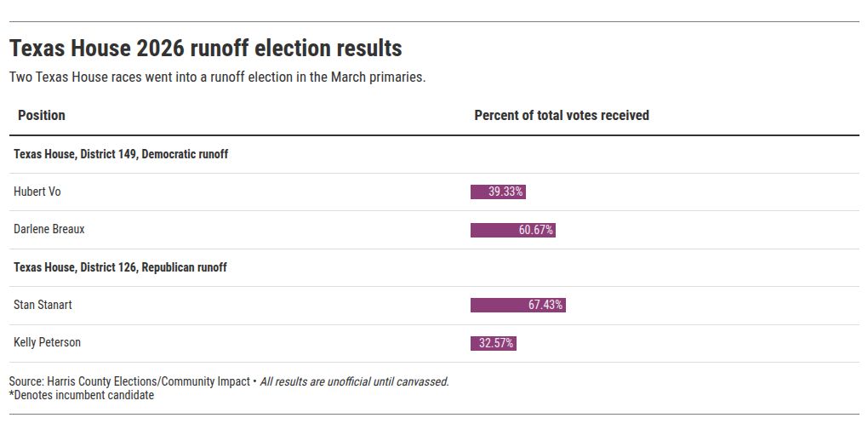Click Kelly Peterson candidate name
Screen dimensions: 868x435
pyautogui.click(x=47, y=342)
